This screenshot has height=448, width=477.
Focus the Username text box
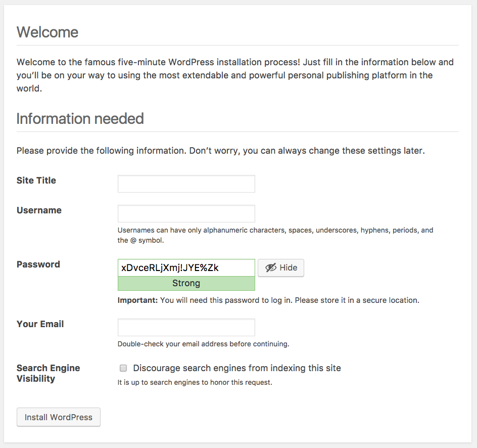click(186, 214)
